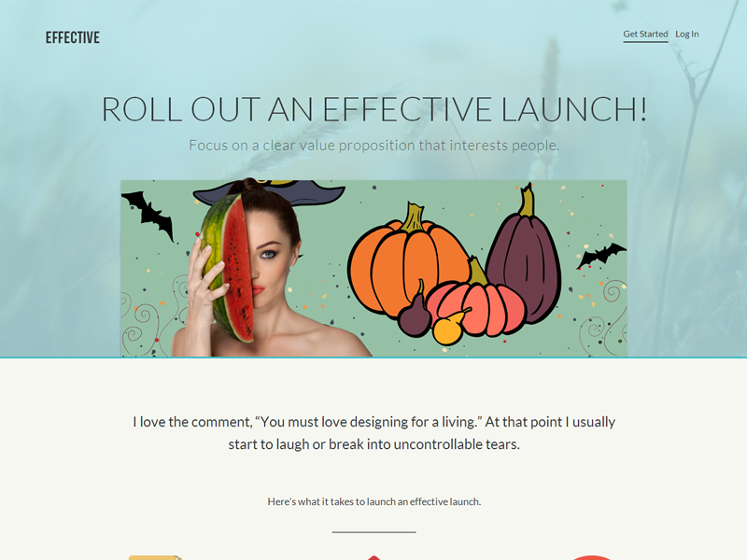Click the small dark purple gourd below the orange pumpkin
This screenshot has height=560, width=747.
point(415,315)
